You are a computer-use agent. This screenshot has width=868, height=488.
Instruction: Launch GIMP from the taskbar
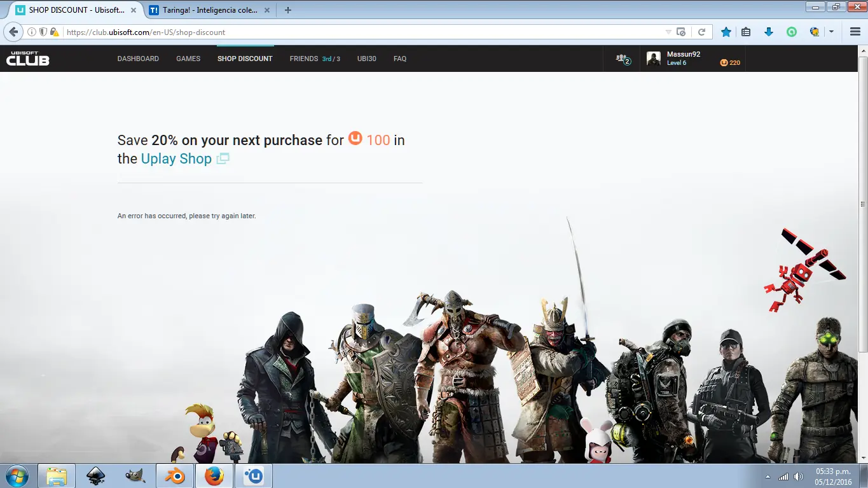[135, 476]
